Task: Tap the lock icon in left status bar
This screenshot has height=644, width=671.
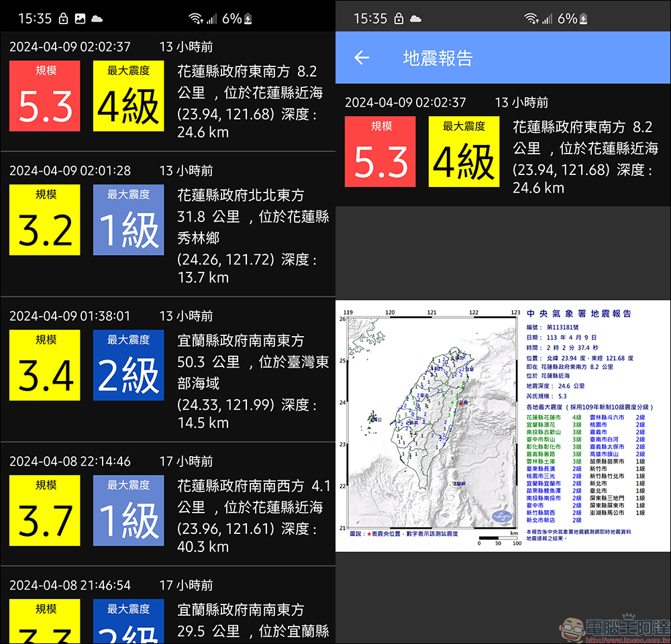Action: pyautogui.click(x=63, y=19)
